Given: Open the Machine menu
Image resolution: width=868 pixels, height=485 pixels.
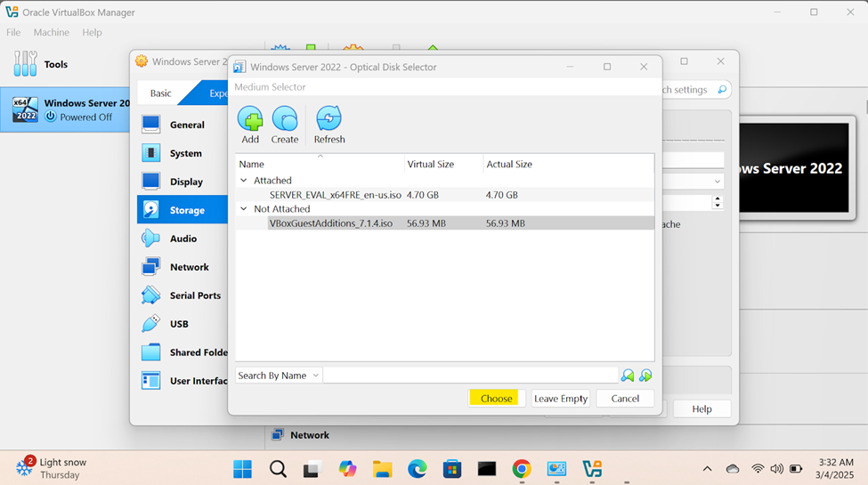Looking at the screenshot, I should 52,32.
